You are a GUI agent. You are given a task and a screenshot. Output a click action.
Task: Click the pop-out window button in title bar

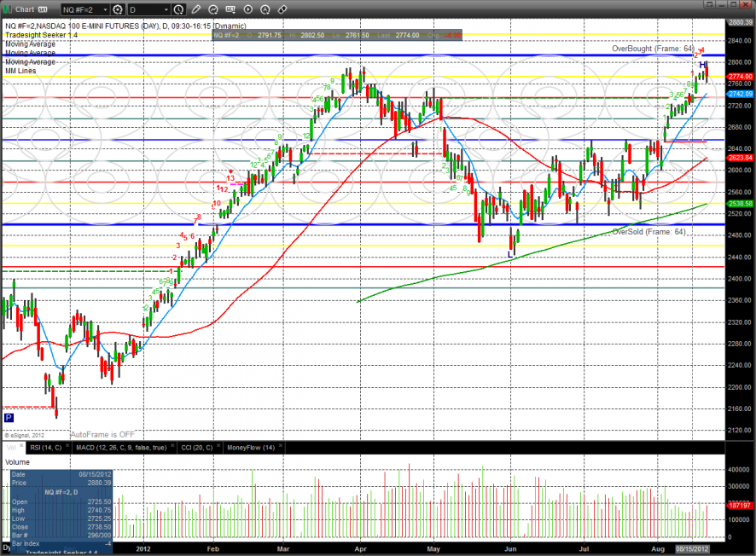click(709, 4)
